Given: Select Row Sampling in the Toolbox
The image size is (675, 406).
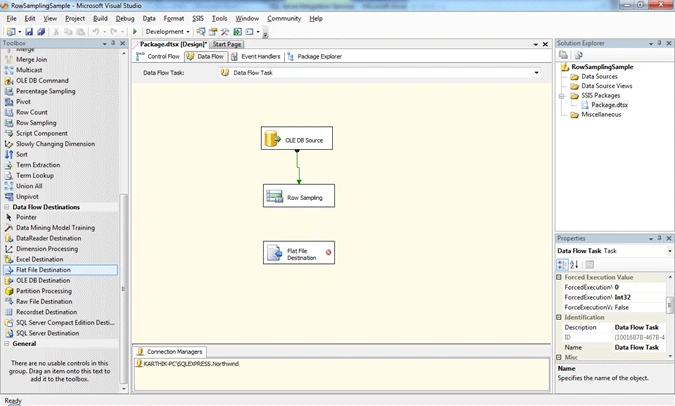Looking at the screenshot, I should 36,123.
